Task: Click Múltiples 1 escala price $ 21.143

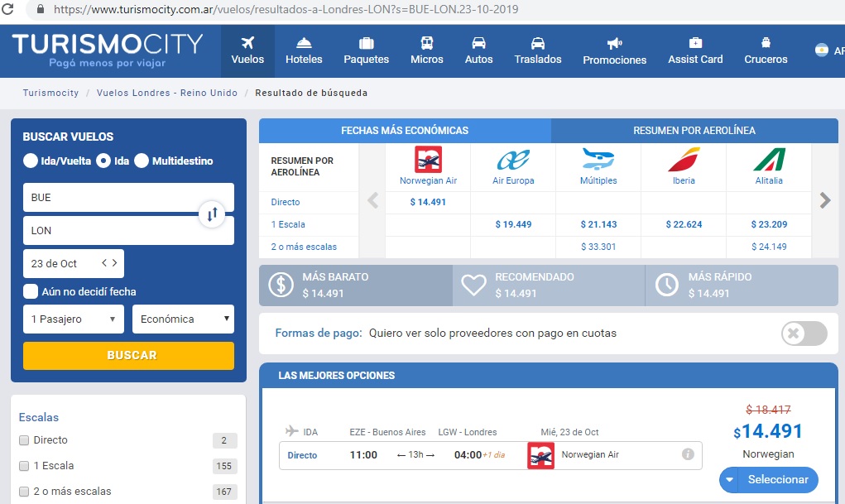Action: (x=598, y=224)
